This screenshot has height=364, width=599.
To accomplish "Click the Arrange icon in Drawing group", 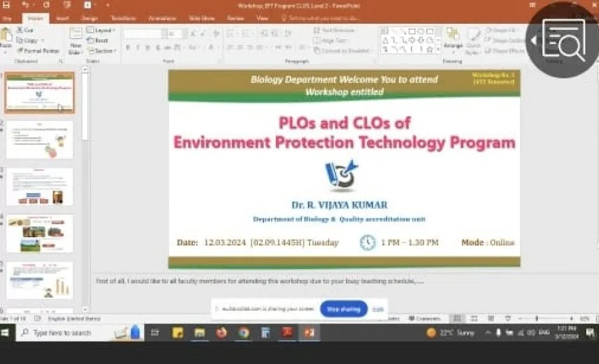I will click(x=453, y=35).
